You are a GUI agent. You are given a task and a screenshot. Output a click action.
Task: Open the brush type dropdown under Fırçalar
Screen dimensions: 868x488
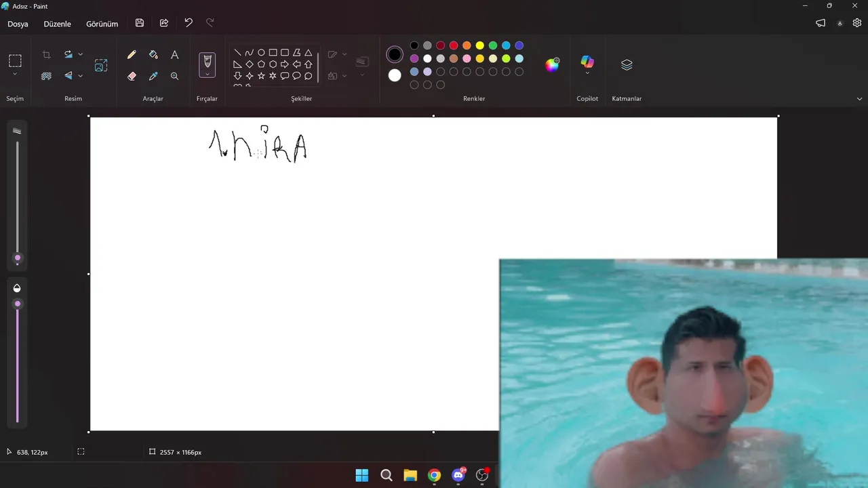[207, 74]
